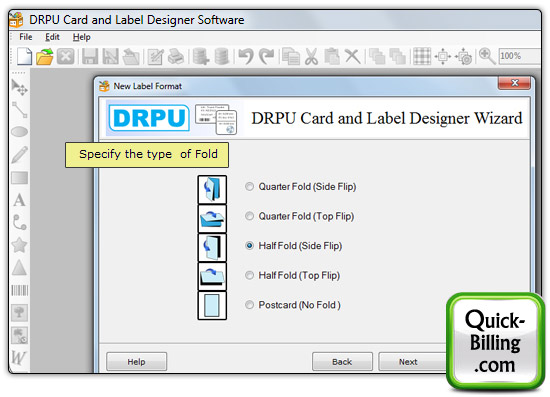
Task: Open the Edit menu
Action: (x=52, y=37)
